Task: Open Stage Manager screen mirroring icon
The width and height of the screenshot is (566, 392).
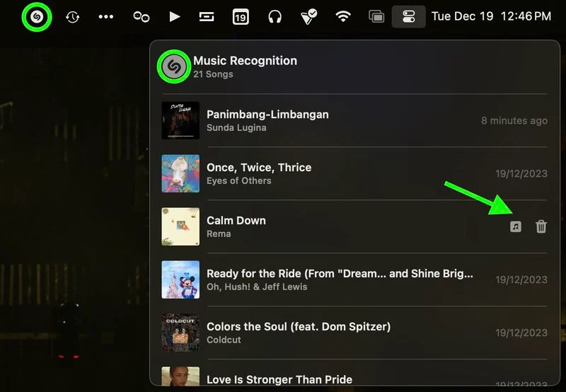Action: (x=376, y=16)
